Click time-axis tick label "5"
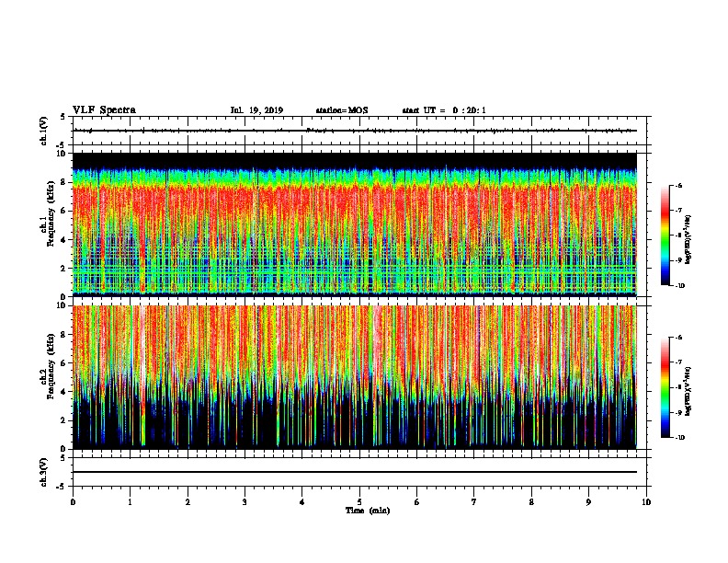The image size is (728, 563). click(x=359, y=502)
